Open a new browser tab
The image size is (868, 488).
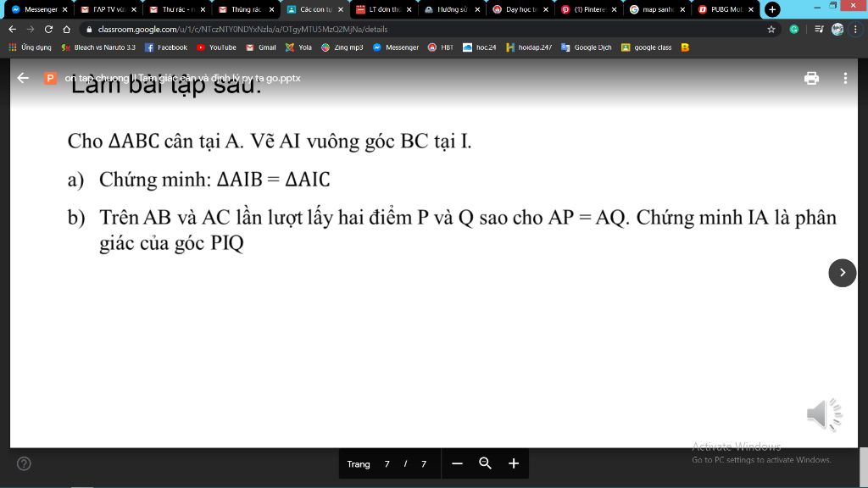pyautogui.click(x=772, y=9)
